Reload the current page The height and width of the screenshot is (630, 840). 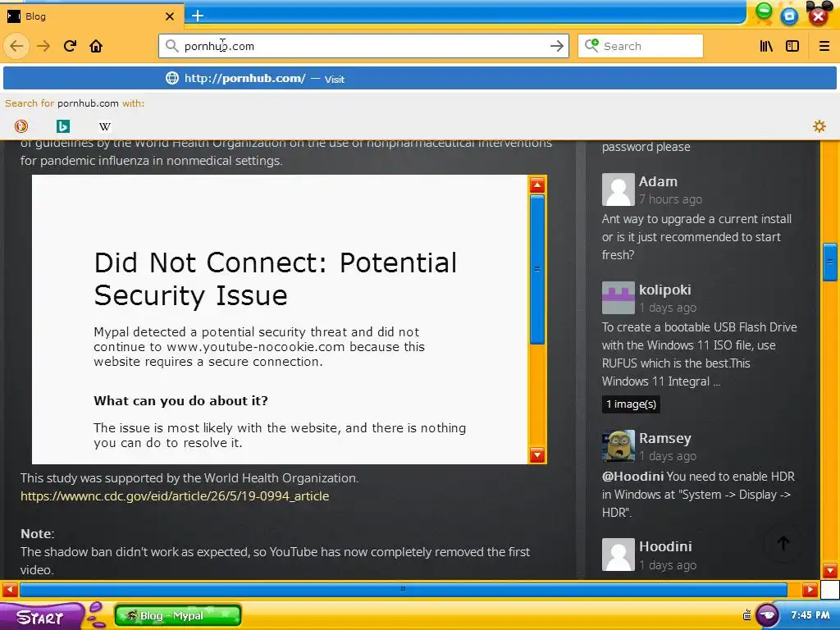click(x=71, y=46)
